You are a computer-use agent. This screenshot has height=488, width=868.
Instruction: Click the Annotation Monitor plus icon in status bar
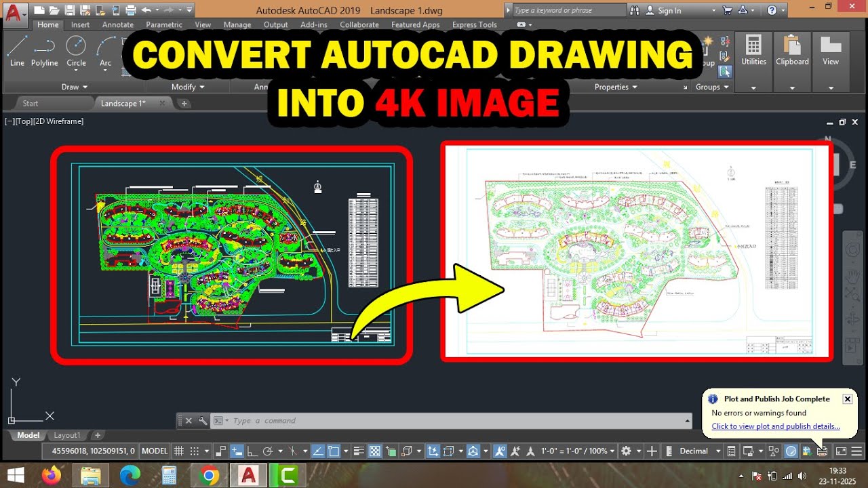click(x=652, y=451)
